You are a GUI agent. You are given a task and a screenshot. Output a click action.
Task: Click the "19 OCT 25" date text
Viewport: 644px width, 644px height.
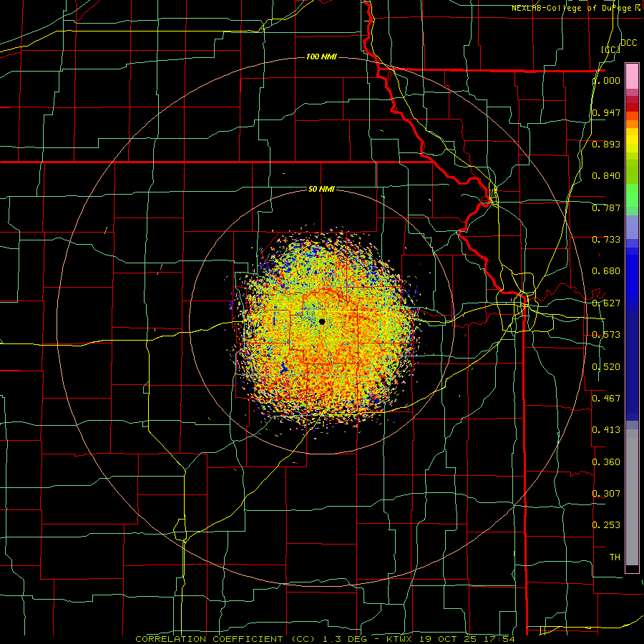point(449,639)
